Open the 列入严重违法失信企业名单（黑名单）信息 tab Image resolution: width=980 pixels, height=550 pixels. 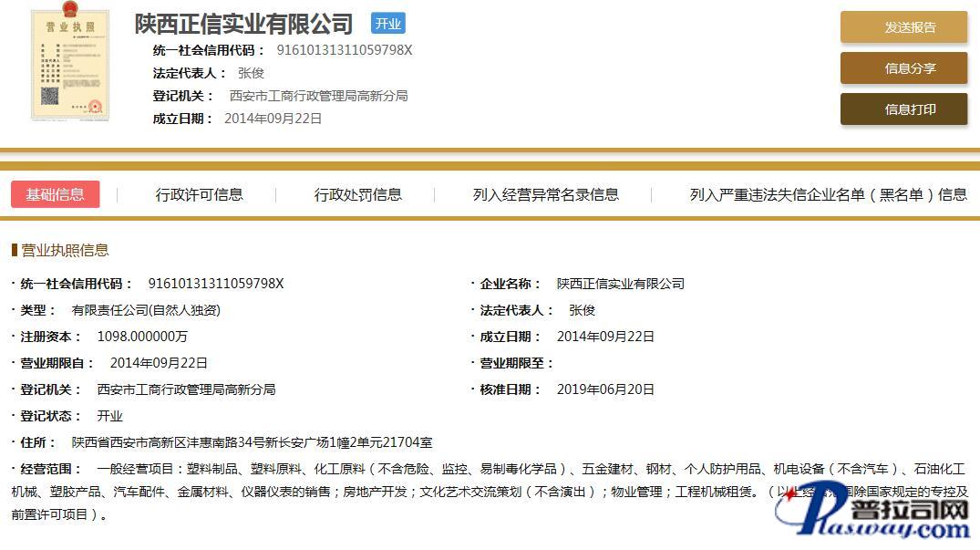click(x=828, y=194)
